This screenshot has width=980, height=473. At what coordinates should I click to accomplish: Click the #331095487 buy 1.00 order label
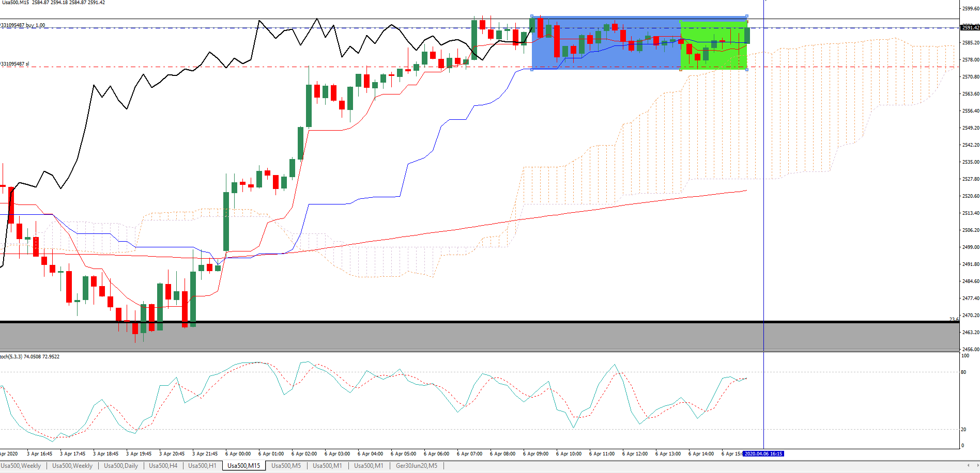[x=23, y=25]
